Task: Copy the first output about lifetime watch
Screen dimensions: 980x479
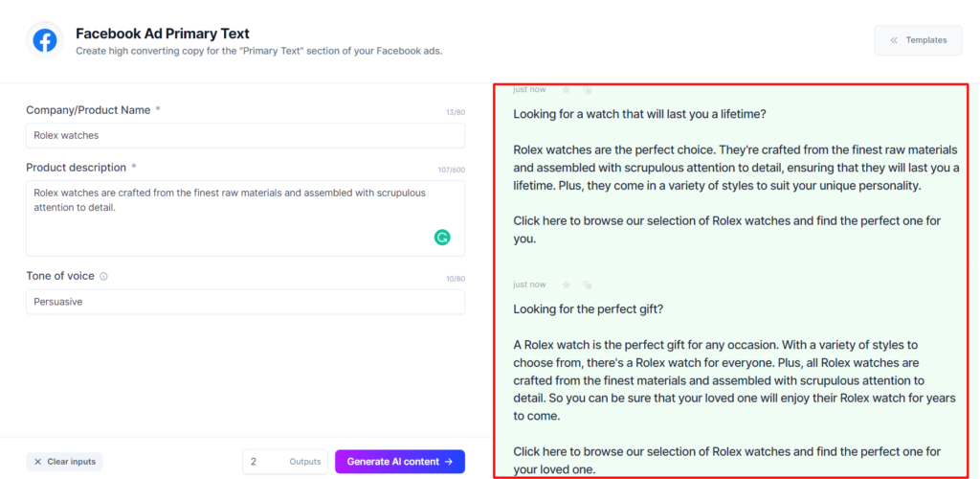Action: click(588, 90)
